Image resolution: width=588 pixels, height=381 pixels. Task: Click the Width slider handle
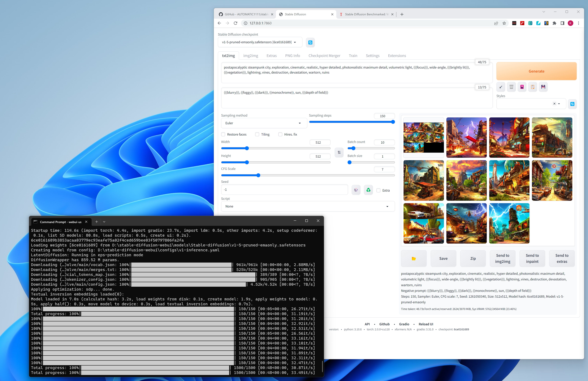(x=247, y=148)
